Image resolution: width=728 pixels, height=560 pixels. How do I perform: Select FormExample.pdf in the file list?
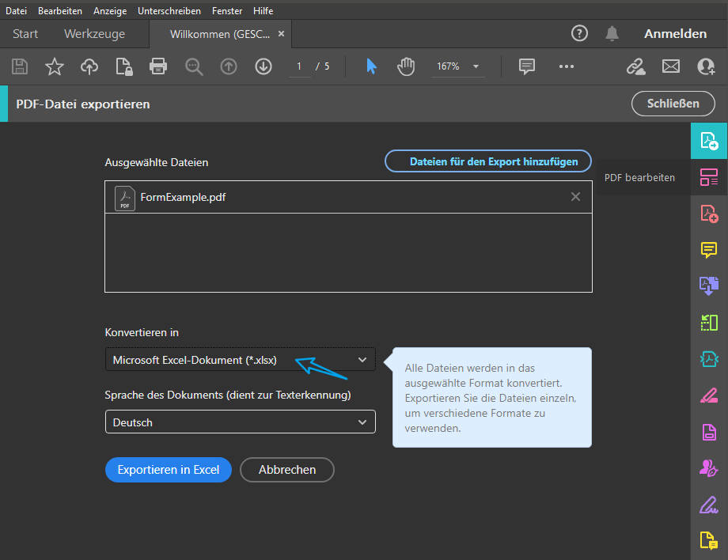348,197
